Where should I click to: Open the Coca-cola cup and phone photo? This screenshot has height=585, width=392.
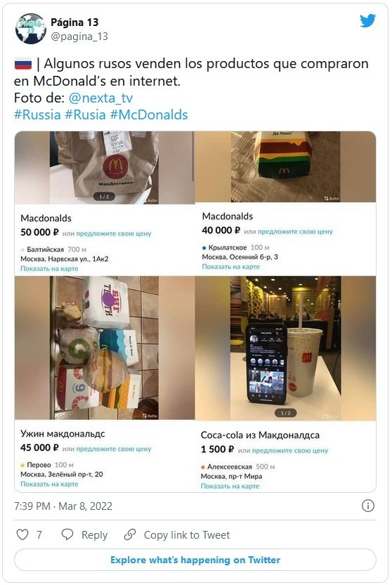pyautogui.click(x=285, y=348)
